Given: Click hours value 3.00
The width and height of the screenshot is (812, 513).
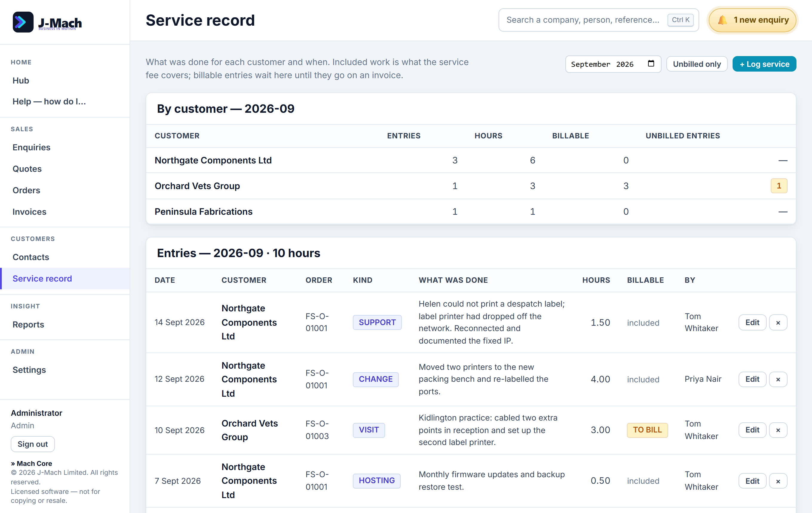Looking at the screenshot, I should pyautogui.click(x=600, y=430).
